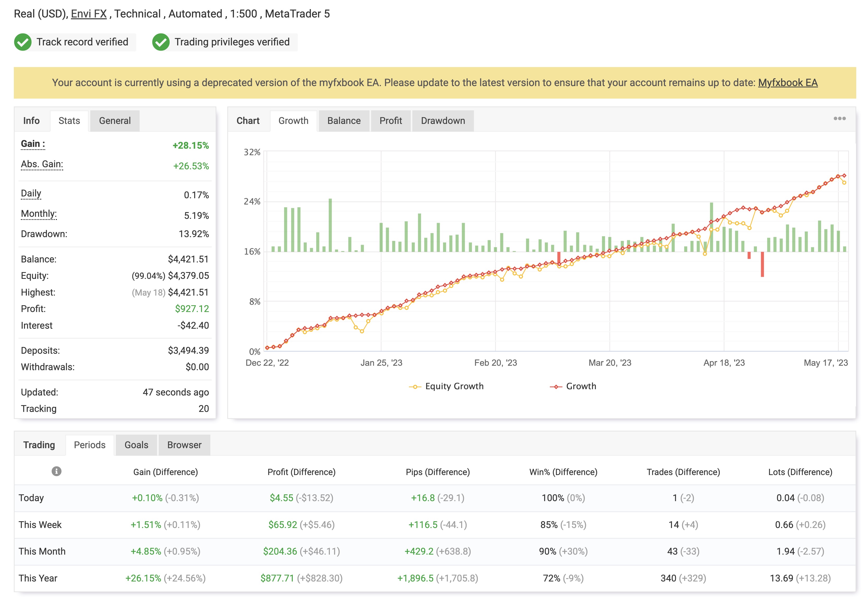This screenshot has width=868, height=600.
Task: Click This Year trades 340 cell
Action: coord(683,578)
